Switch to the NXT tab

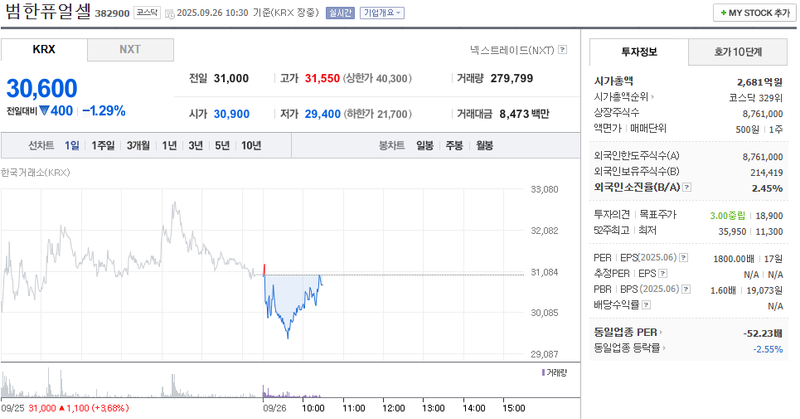[130, 50]
